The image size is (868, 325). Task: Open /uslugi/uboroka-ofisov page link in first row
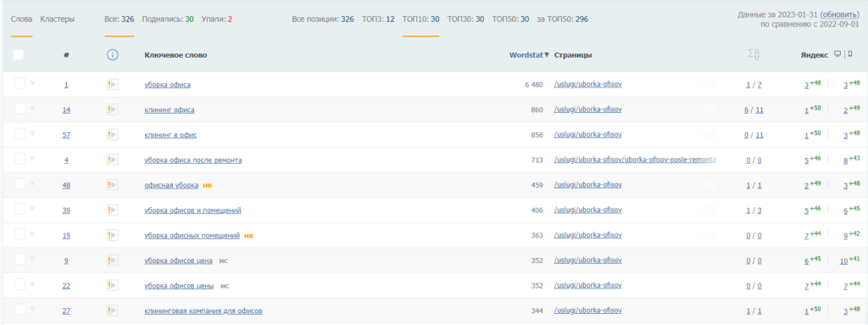coord(588,84)
